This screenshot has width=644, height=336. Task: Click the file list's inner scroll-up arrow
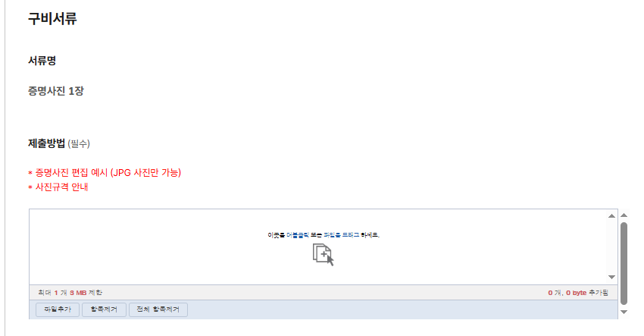[611, 216]
